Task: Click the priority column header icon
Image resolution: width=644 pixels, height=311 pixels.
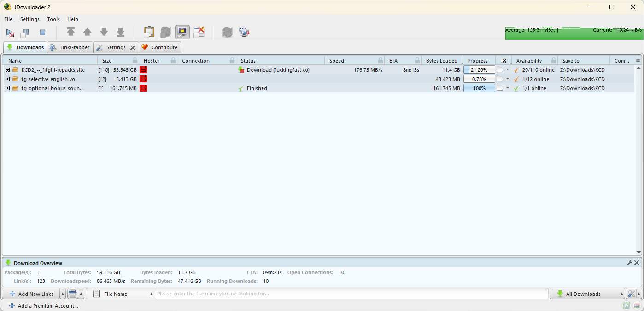Action: click(504, 61)
